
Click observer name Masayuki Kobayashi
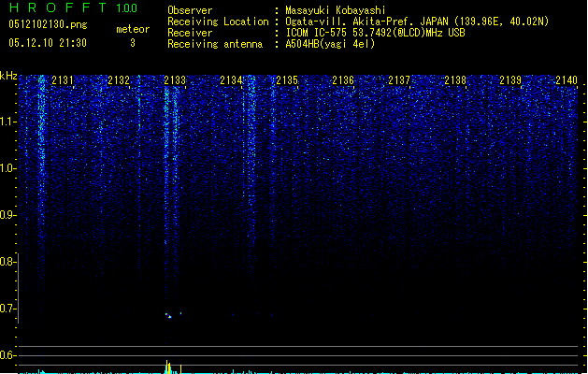click(336, 10)
